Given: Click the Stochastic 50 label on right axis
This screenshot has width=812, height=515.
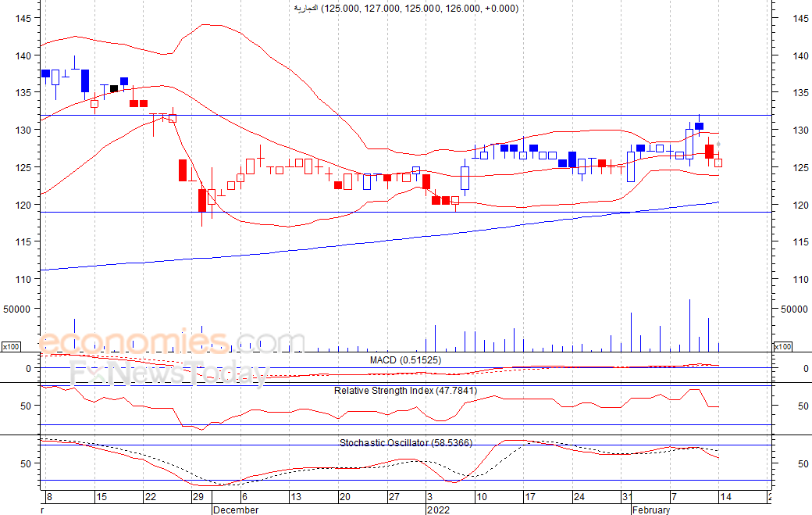Looking at the screenshot, I should pyautogui.click(x=803, y=464).
